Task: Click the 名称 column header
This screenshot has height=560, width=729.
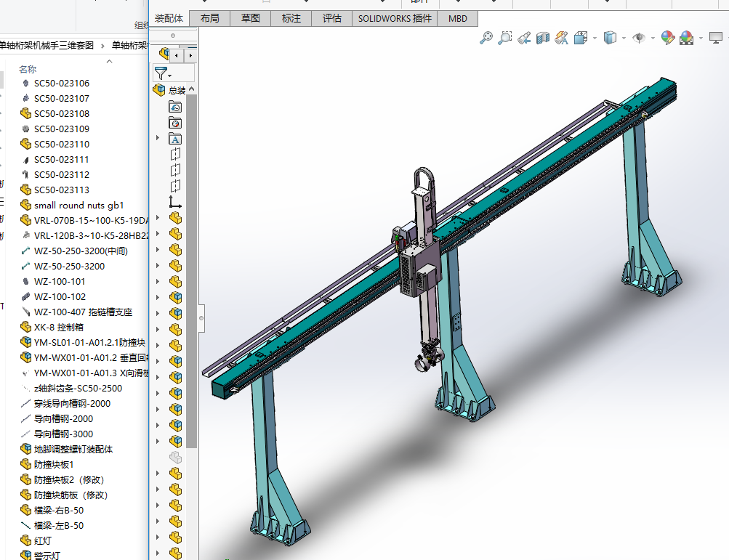Action: (28, 69)
